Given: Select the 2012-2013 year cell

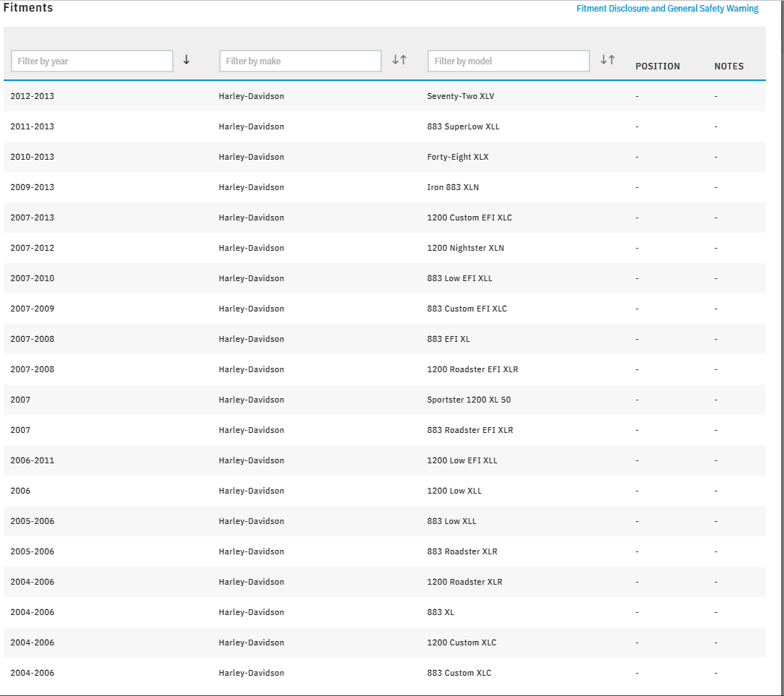Looking at the screenshot, I should point(32,96).
